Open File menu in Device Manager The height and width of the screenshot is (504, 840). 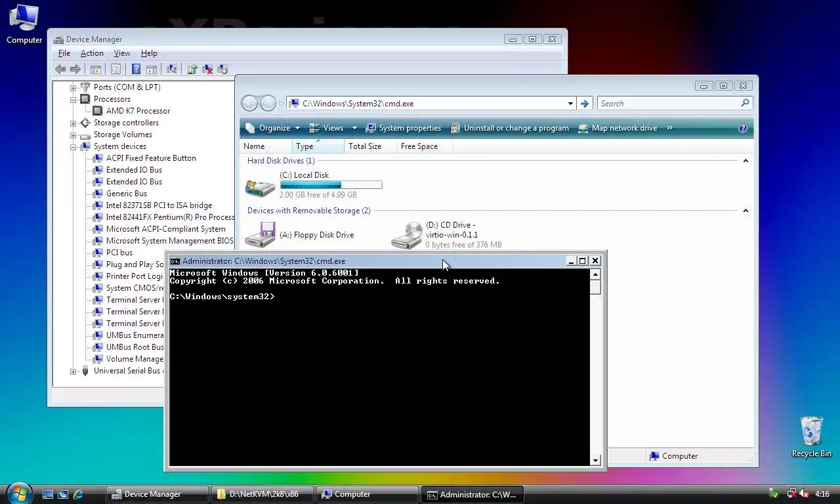64,53
